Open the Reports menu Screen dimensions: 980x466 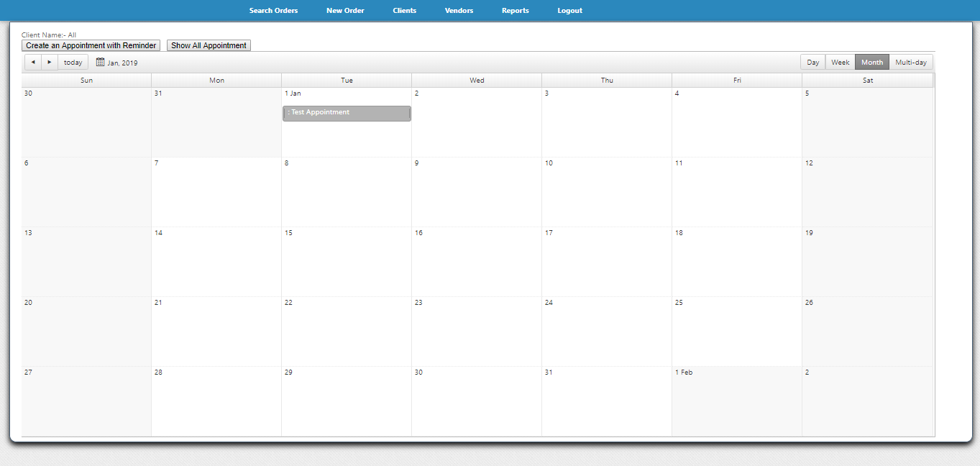pyautogui.click(x=515, y=11)
